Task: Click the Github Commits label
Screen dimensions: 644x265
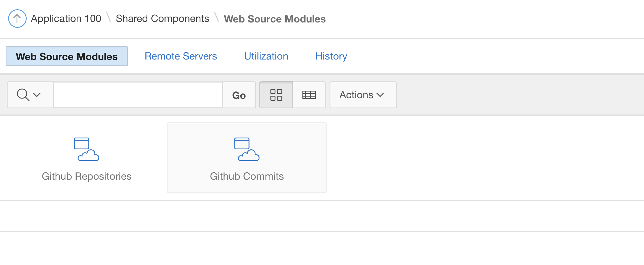Action: (247, 176)
